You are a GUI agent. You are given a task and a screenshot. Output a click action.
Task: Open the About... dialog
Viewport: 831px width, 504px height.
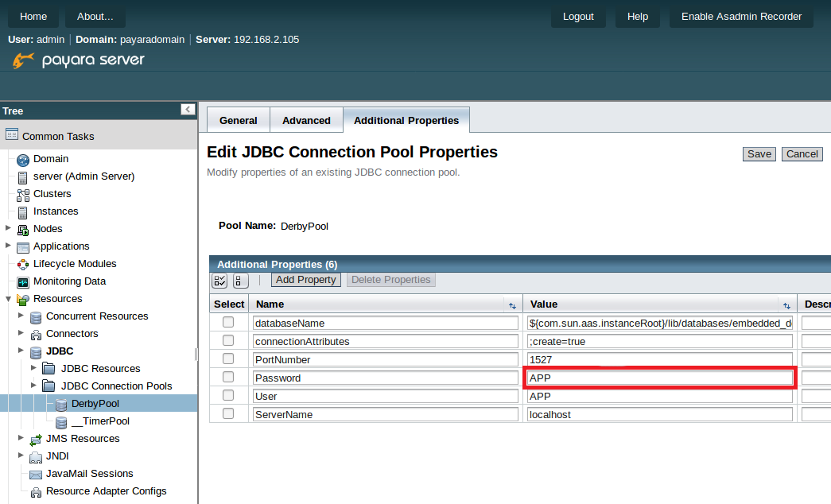[95, 17]
